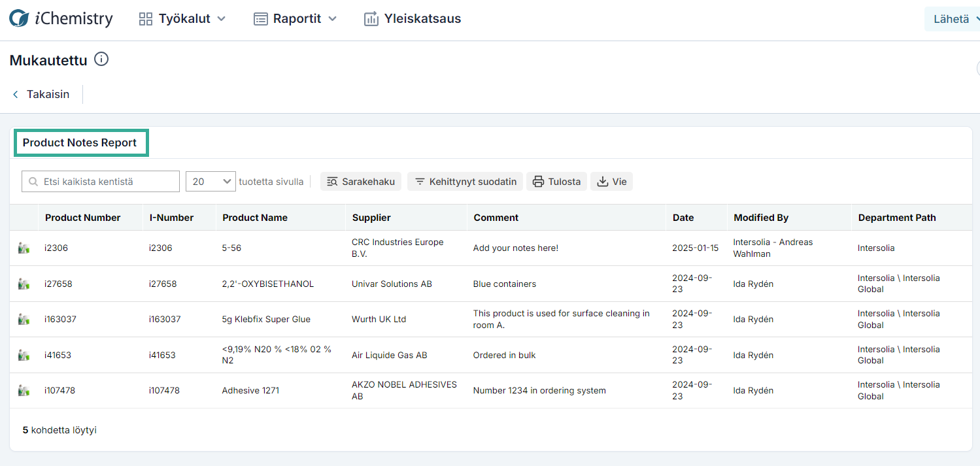980x466 pixels.
Task: Click the Product Notes Report title
Action: [80, 142]
